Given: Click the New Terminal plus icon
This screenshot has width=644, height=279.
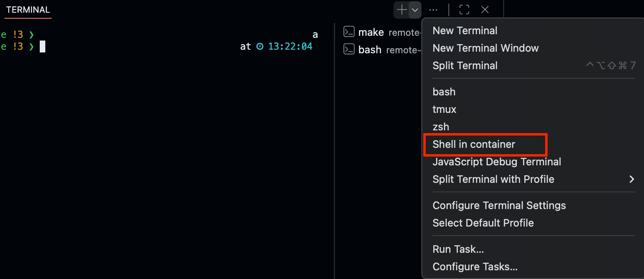Looking at the screenshot, I should pos(400,10).
